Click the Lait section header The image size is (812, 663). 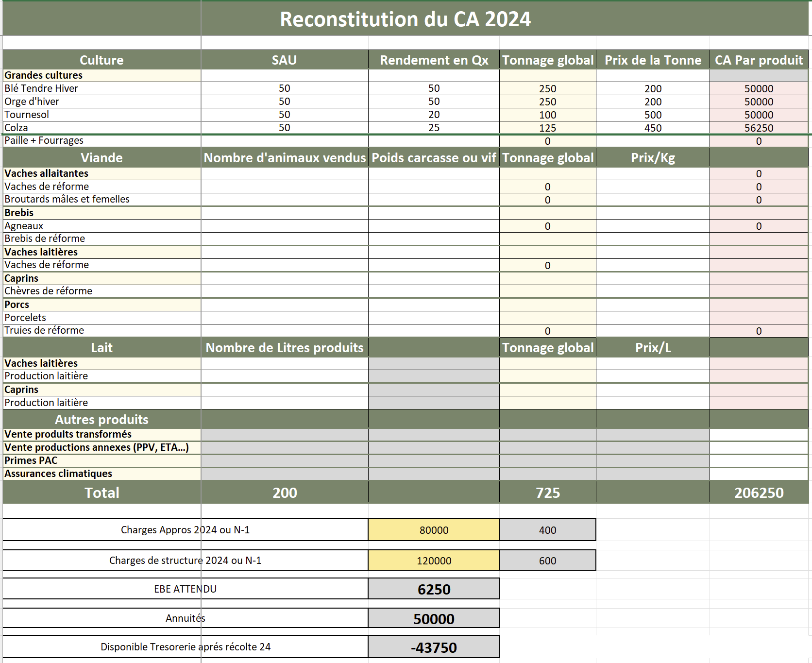click(101, 347)
